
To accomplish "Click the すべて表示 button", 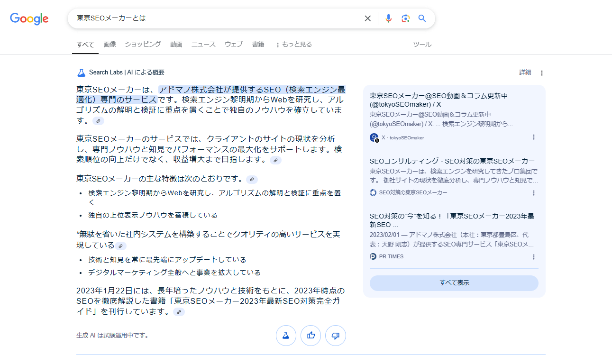I will pyautogui.click(x=454, y=283).
